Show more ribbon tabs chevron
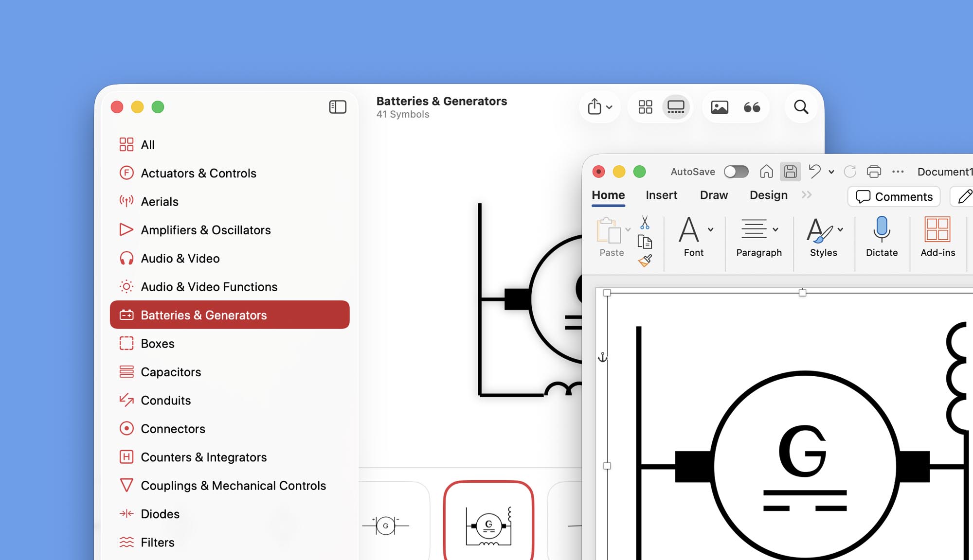This screenshot has width=973, height=560. tap(807, 195)
